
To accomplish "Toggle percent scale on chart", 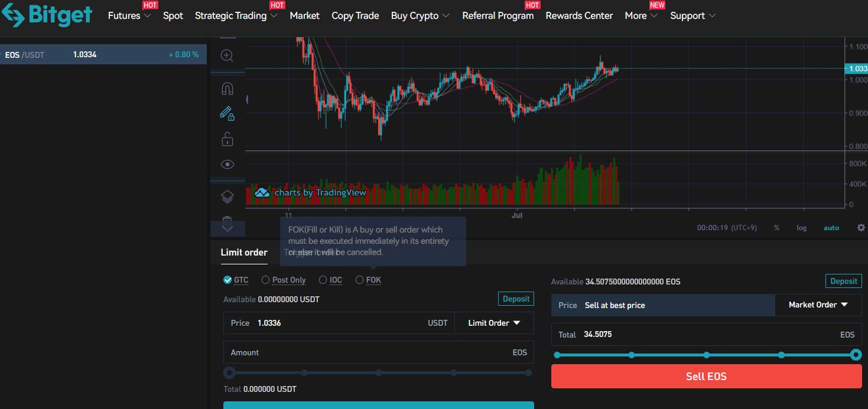I will coord(776,228).
